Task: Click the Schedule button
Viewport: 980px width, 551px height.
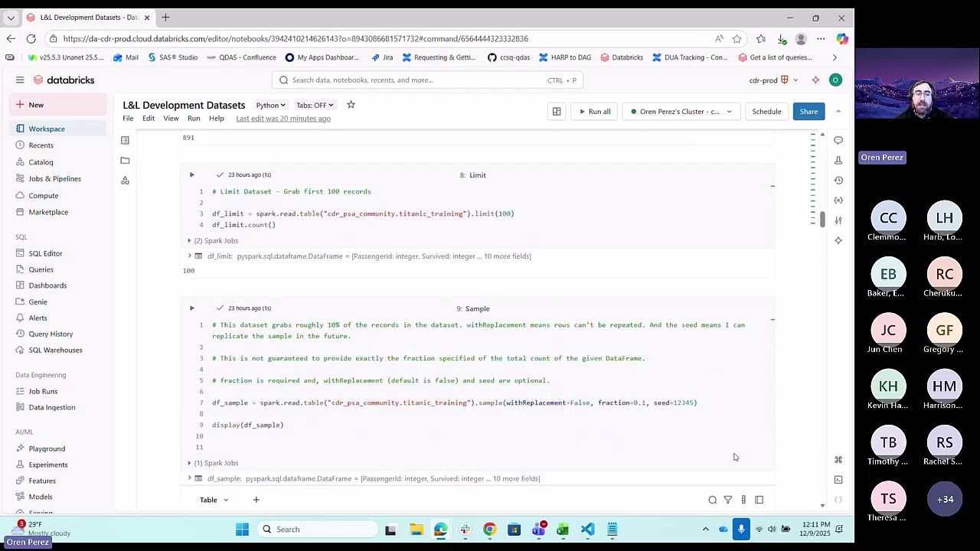Action: point(766,112)
